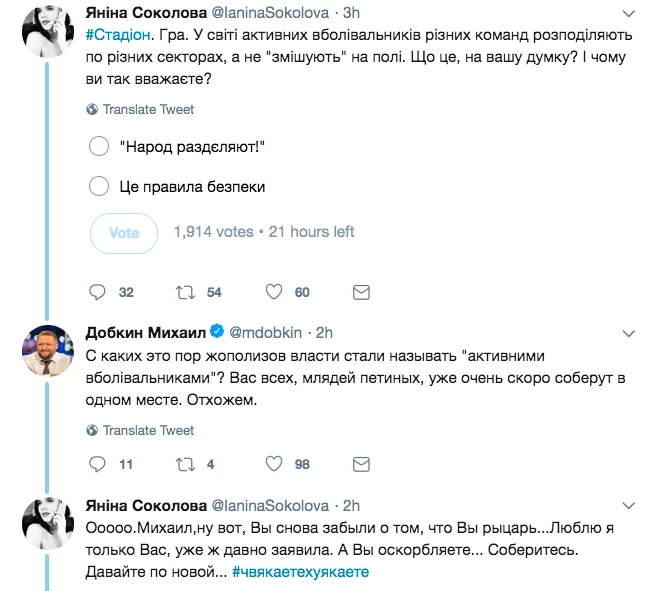Open Dobkin Mikhail's profile picture
Image resolution: width=661 pixels, height=591 pixels.
[45, 347]
